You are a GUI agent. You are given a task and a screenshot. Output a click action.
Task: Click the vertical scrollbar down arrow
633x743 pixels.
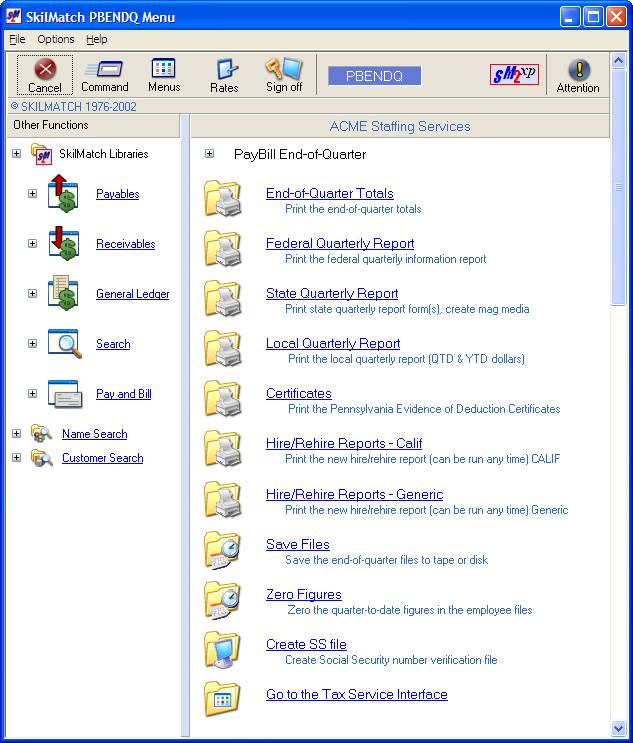[x=618, y=727]
